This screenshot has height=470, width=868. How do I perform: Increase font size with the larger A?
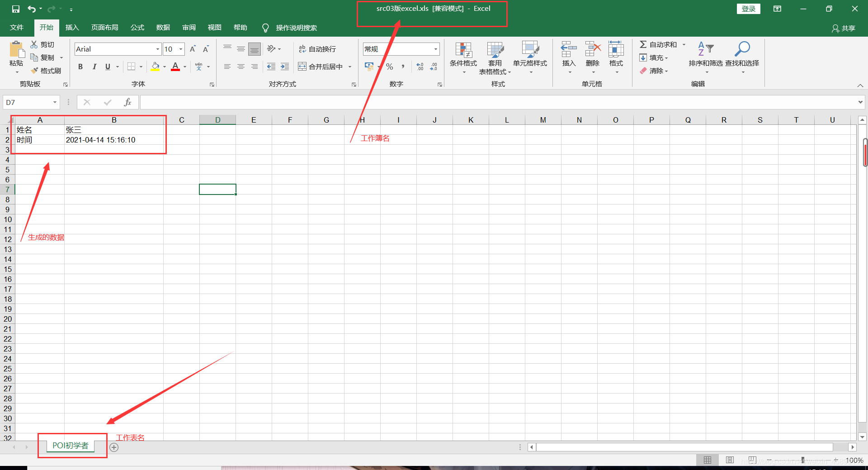tap(193, 49)
